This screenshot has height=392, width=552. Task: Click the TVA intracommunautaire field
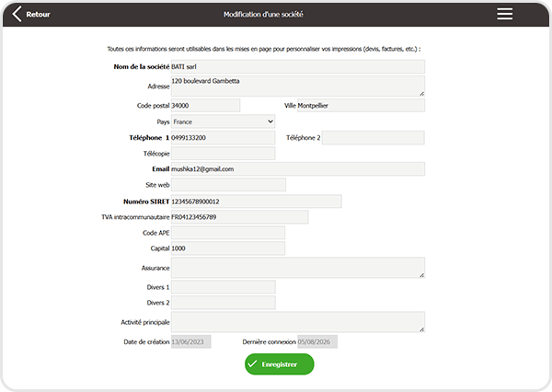coord(240,217)
